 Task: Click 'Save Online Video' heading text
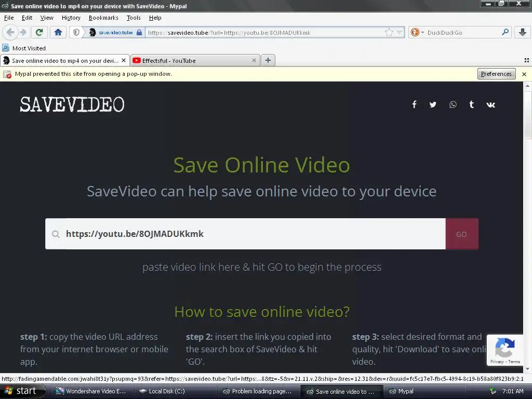tap(262, 165)
